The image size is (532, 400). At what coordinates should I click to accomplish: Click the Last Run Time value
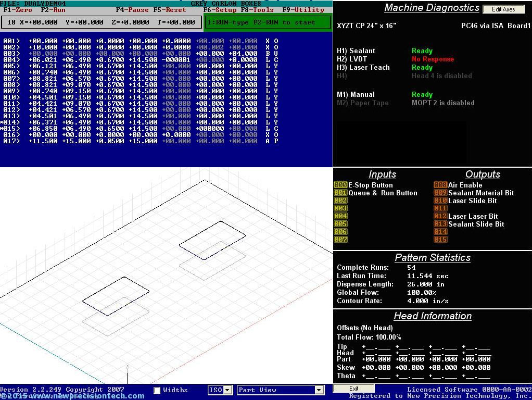point(427,276)
